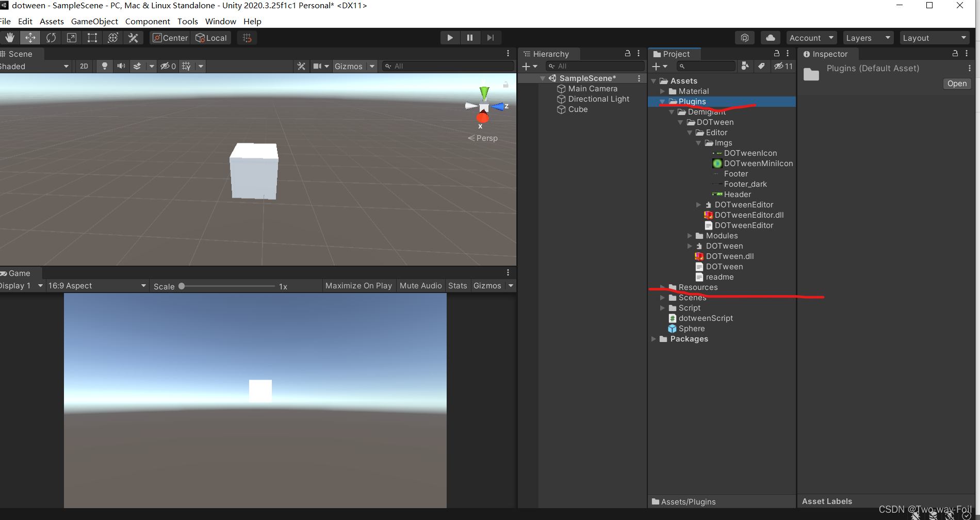This screenshot has height=520, width=980.
Task: Open scene camera settings
Action: point(321,66)
